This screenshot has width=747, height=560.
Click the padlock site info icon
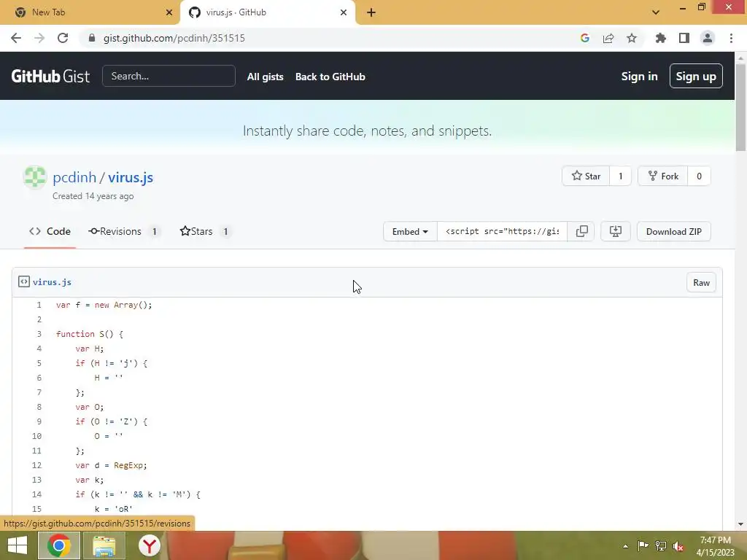(92, 38)
